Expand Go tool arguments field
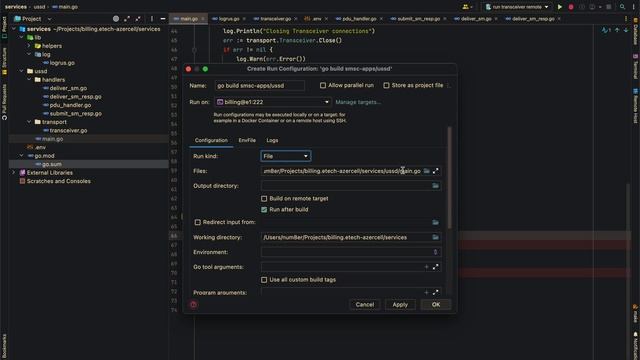This screenshot has width=640, height=360. [x=436, y=267]
